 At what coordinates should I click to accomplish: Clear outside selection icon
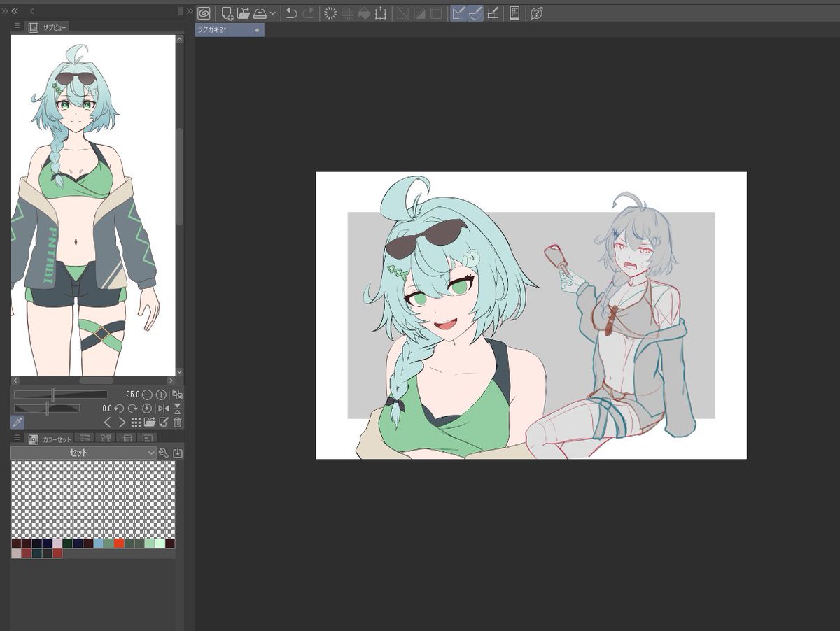click(x=347, y=13)
